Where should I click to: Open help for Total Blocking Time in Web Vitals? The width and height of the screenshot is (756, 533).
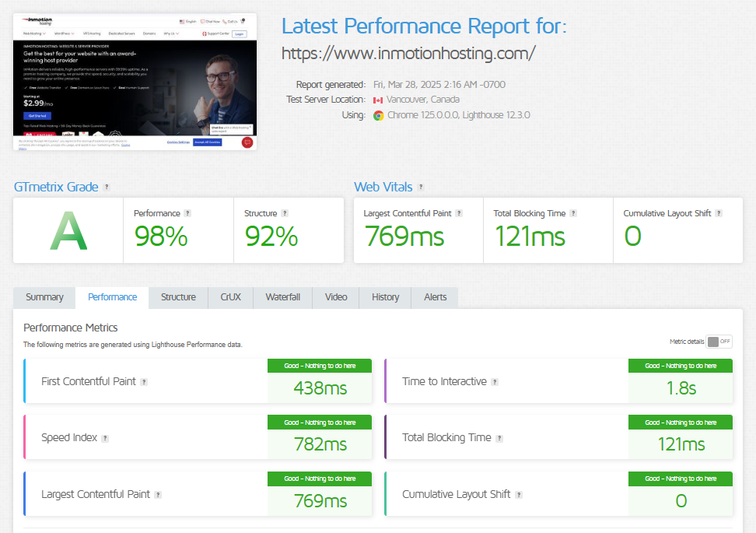click(x=573, y=213)
